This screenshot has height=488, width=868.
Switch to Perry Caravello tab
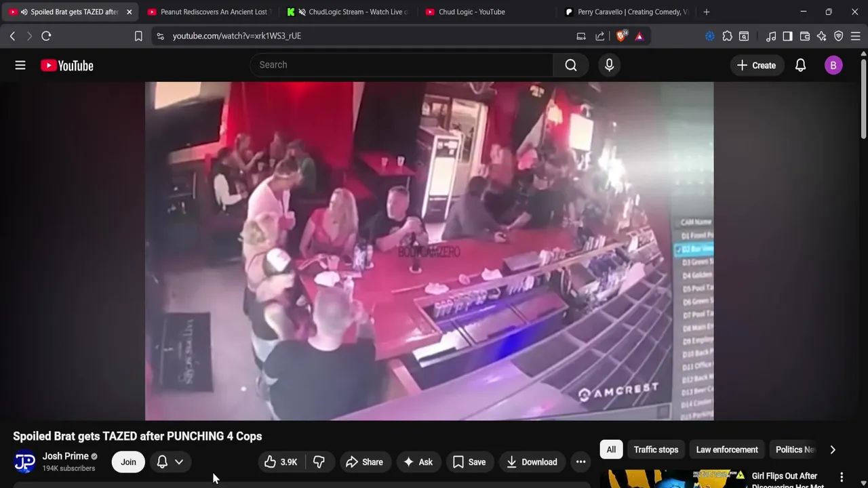625,12
